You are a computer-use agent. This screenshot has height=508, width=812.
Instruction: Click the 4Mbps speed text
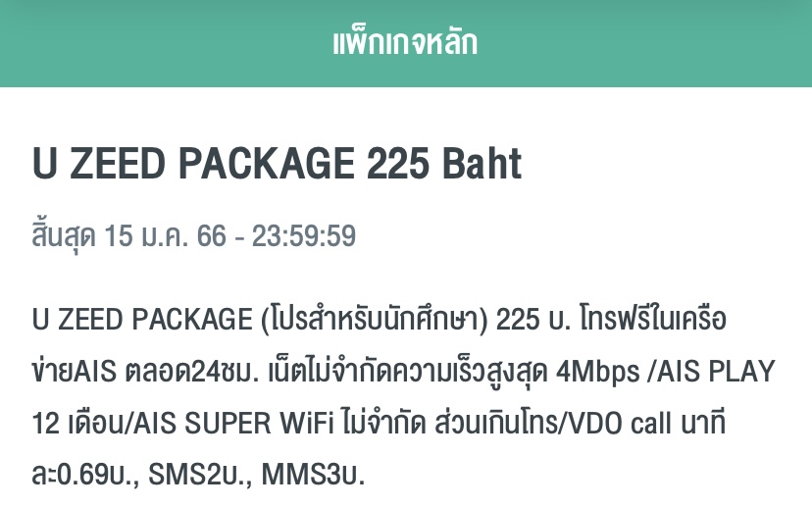(x=598, y=372)
